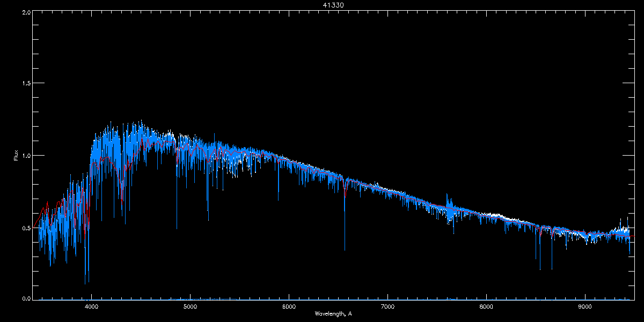
Task: Click the y-axis tick label 1.5
Action: pos(26,83)
